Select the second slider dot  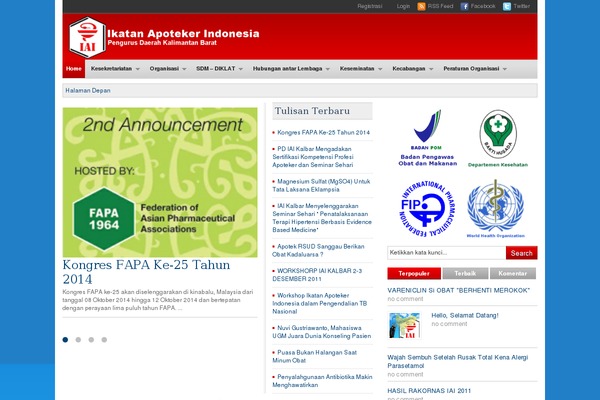78,340
